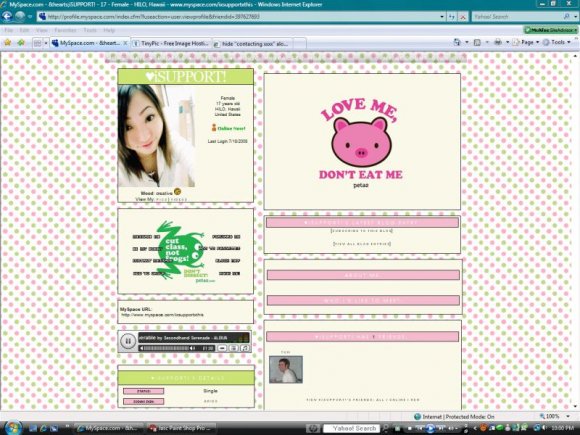Open the Favorites menu
Screen dimensions: 580x435
pos(65,30)
